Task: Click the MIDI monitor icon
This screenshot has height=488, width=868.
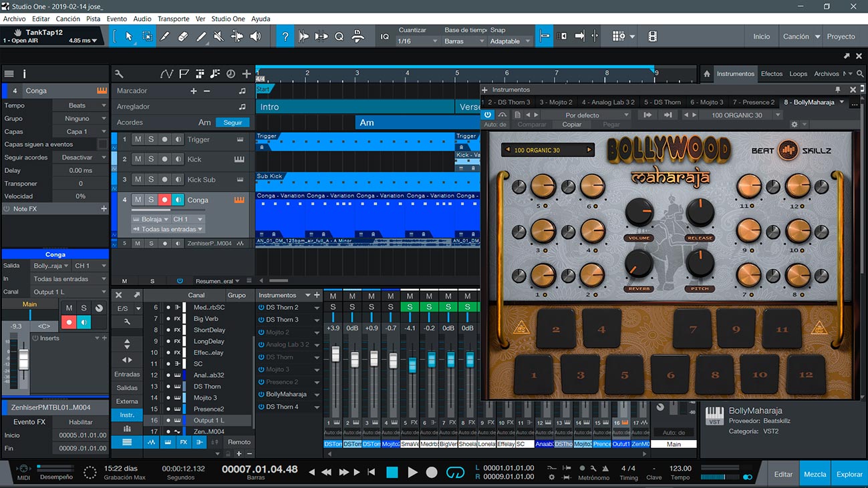Action: tap(23, 469)
